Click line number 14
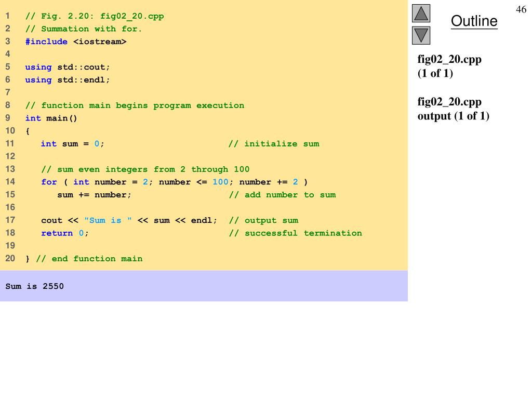The height and width of the screenshot is (399, 532). coord(10,181)
